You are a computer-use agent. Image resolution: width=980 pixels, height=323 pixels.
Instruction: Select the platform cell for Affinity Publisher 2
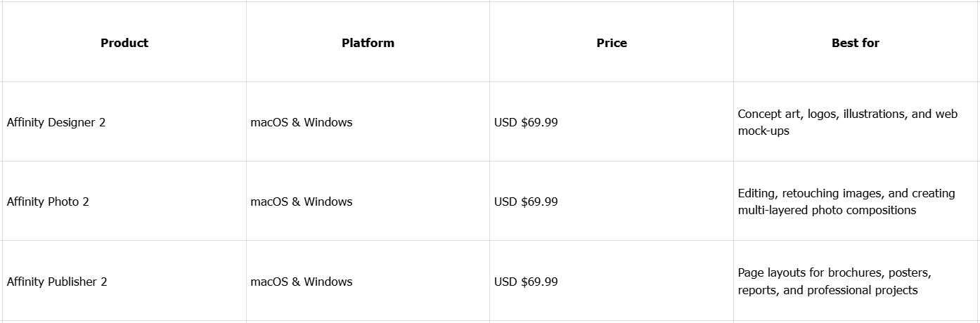tap(302, 282)
